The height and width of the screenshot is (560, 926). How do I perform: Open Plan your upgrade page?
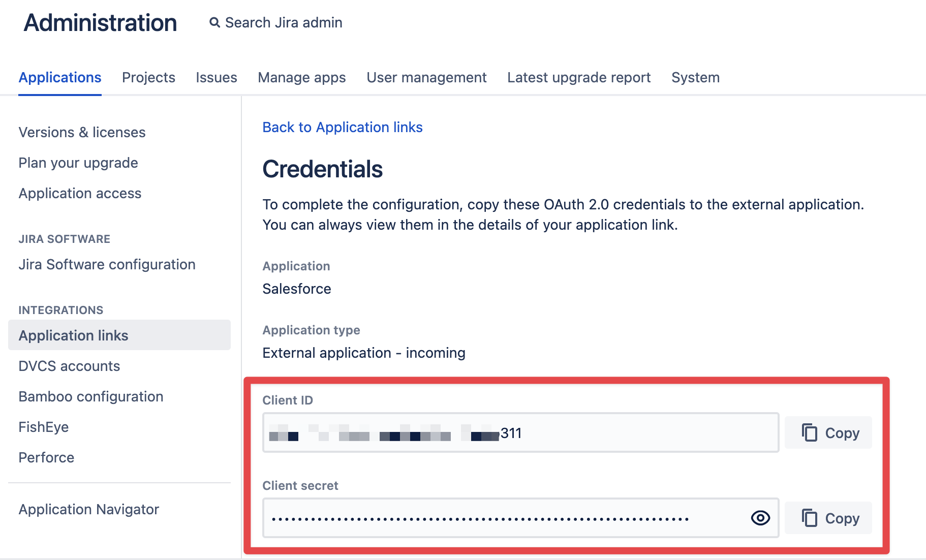[x=78, y=163]
